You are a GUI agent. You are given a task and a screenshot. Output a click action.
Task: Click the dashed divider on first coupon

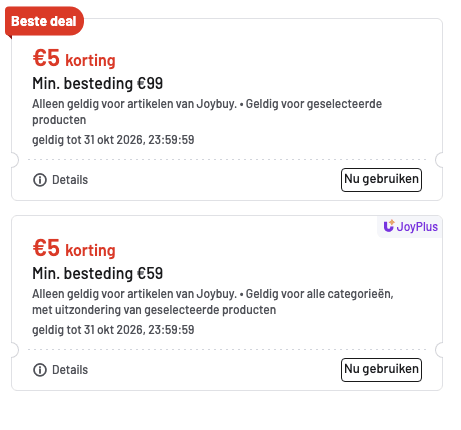click(227, 160)
